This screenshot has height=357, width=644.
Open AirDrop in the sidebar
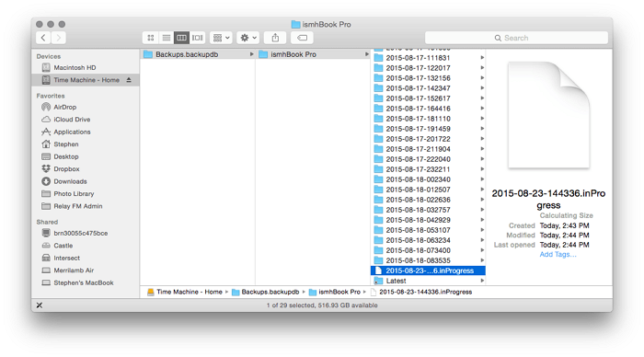86,107
